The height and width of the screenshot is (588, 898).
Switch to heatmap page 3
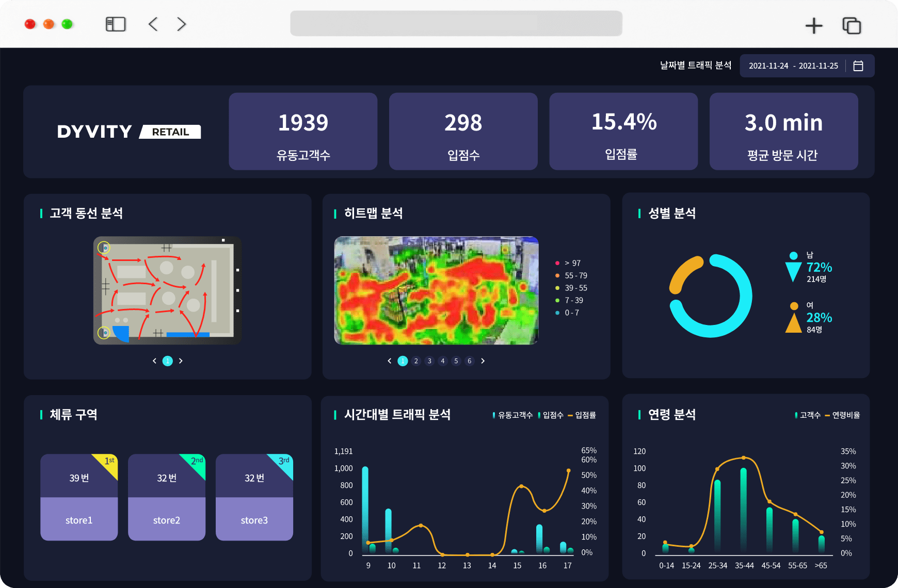tap(429, 361)
